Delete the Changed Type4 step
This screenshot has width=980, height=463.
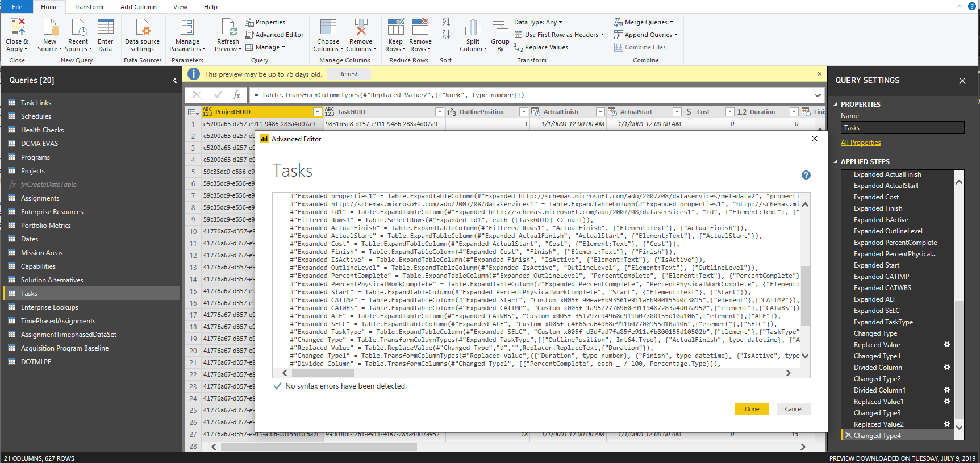(x=848, y=435)
